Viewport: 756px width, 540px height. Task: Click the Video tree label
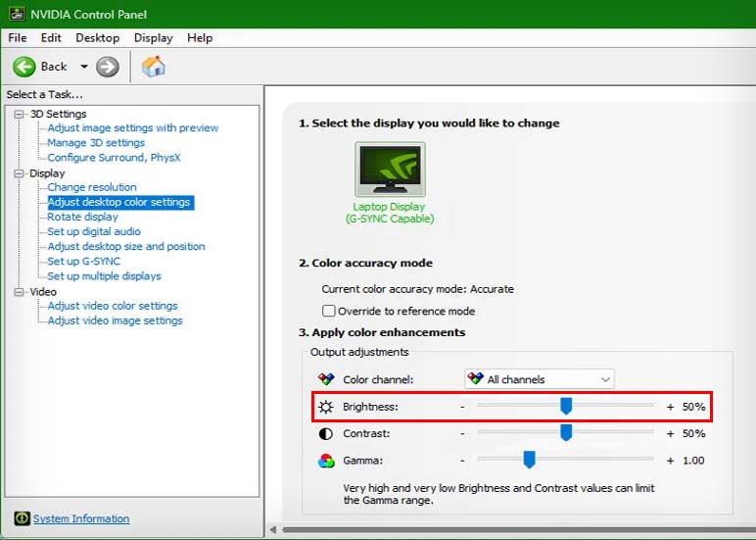point(43,292)
